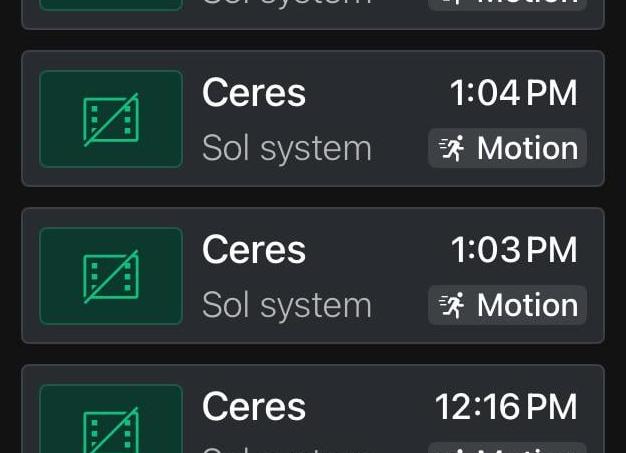Click the no-video icon on the 12:16 PM event
626x453 pixels.
(x=111, y=426)
